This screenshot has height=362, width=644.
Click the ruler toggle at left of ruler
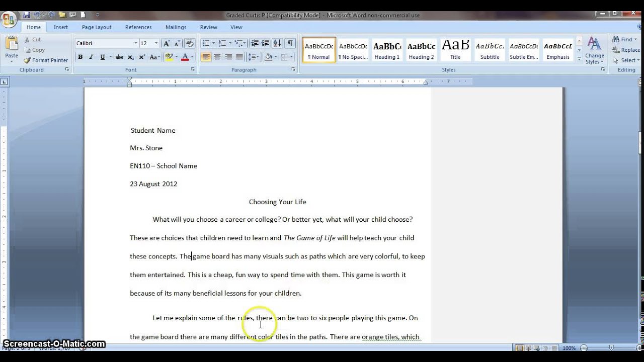5,81
